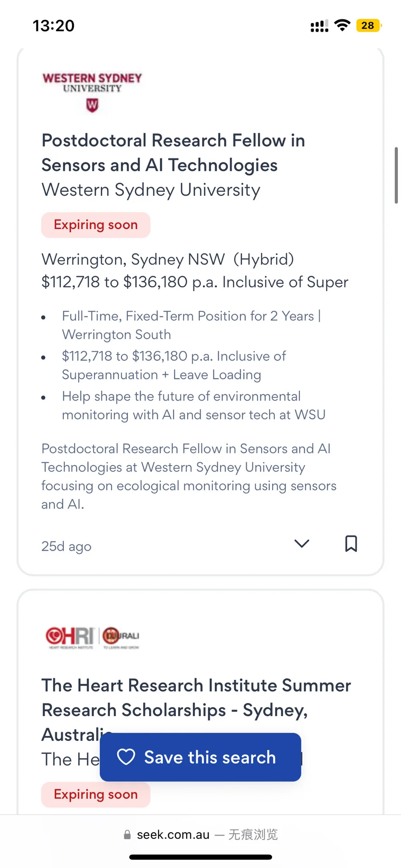Tap the cellular signal icon
The width and height of the screenshot is (401, 868).
[319, 26]
